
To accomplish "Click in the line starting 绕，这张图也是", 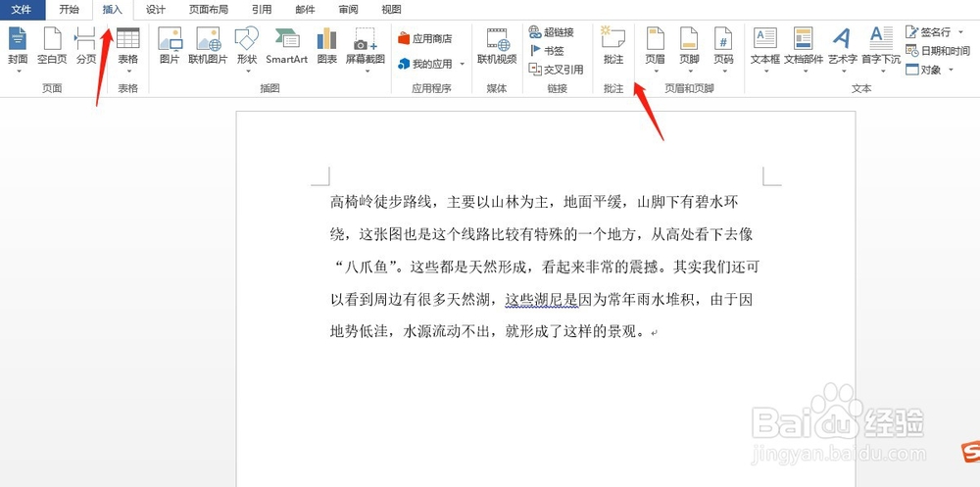I will tap(541, 235).
